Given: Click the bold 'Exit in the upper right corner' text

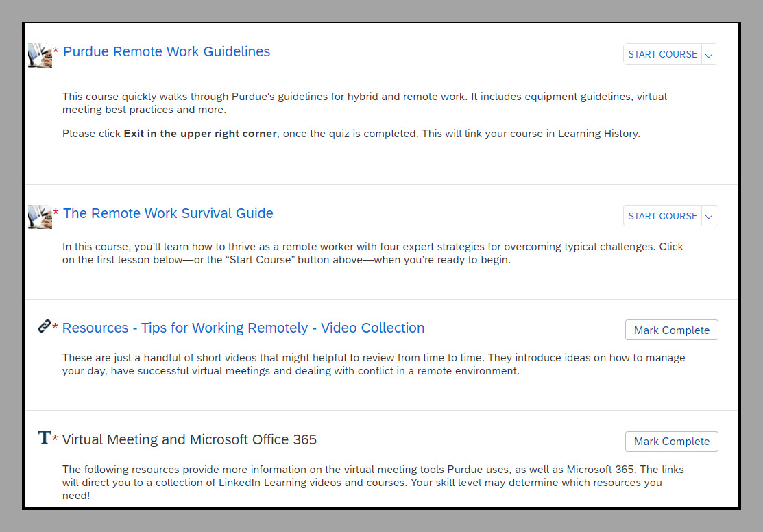Looking at the screenshot, I should click(x=200, y=134).
